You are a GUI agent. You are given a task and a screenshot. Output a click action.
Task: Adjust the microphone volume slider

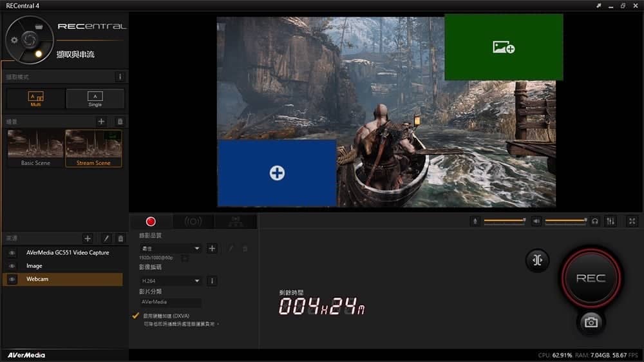pyautogui.click(x=505, y=221)
